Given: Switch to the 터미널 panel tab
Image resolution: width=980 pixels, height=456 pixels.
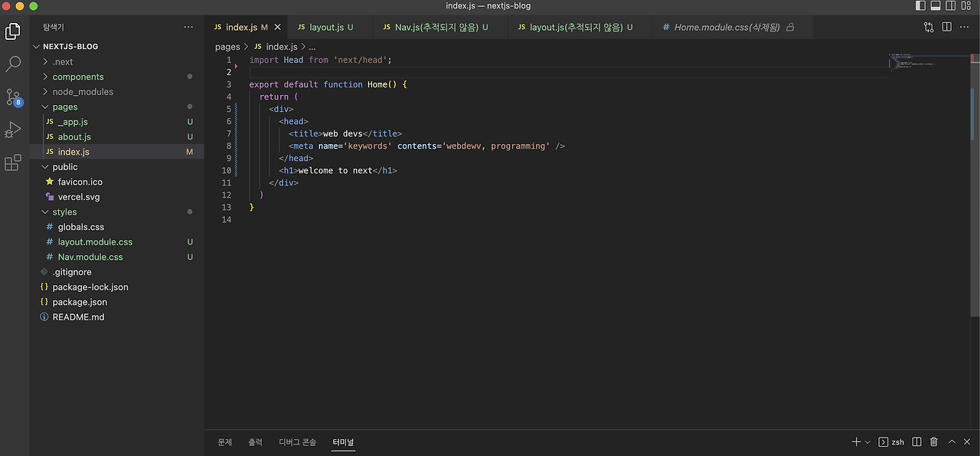Looking at the screenshot, I should click(343, 441).
